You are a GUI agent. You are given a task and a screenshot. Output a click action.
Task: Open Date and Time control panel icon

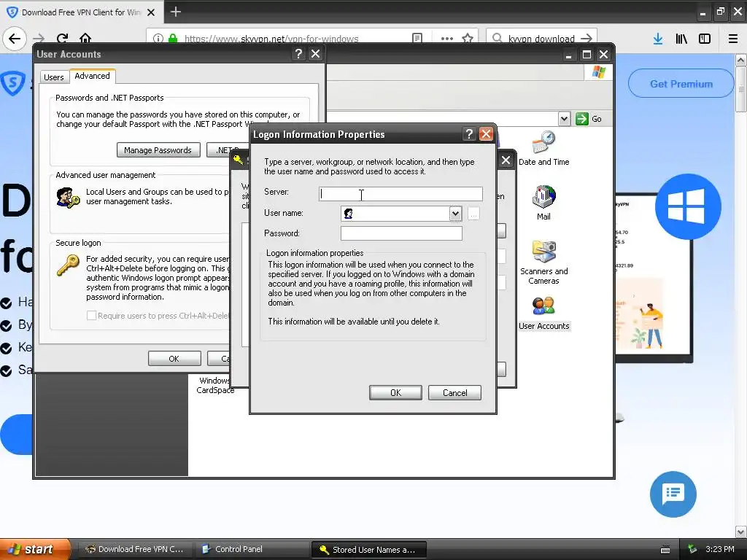pyautogui.click(x=543, y=149)
